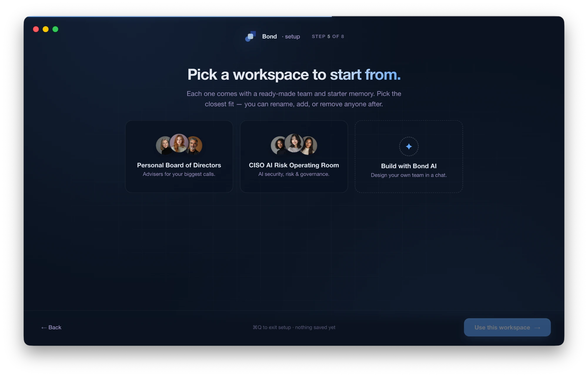Click the 'Pick a workspace to start from.' heading
The image size is (588, 377).
(294, 74)
